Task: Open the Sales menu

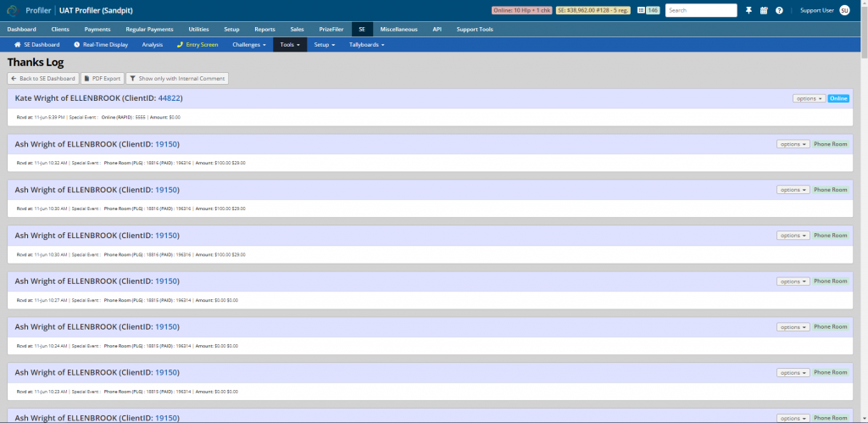Action: (298, 30)
